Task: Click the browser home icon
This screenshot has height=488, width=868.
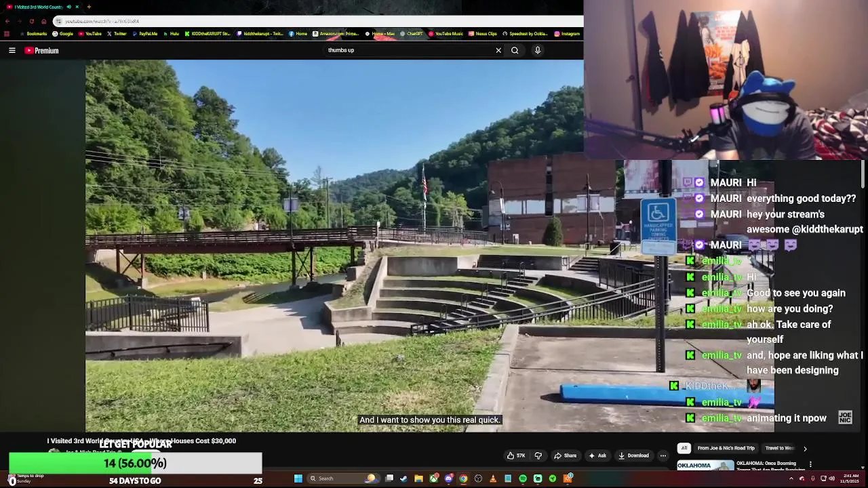Action: coord(43,21)
